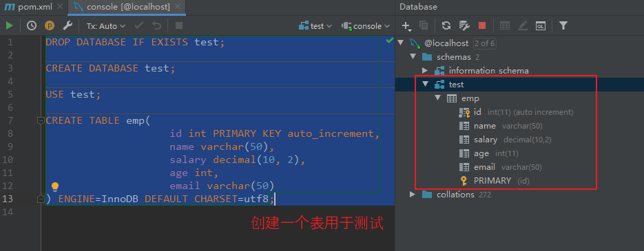Open query history clock icon
Image resolution: width=644 pixels, height=251 pixels.
(x=32, y=26)
